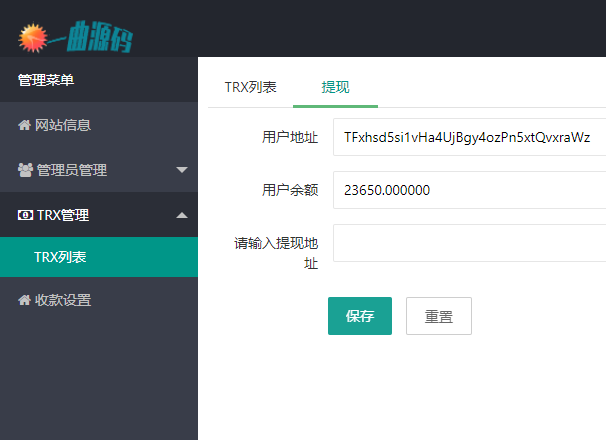Collapse the TRX管理 menu arrow
606x440 pixels.
click(182, 215)
